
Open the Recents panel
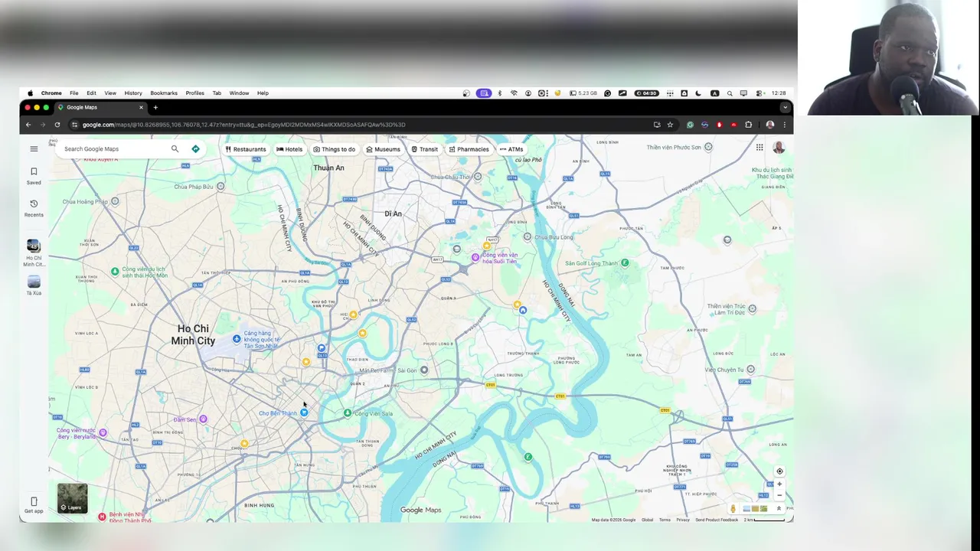pyautogui.click(x=34, y=208)
